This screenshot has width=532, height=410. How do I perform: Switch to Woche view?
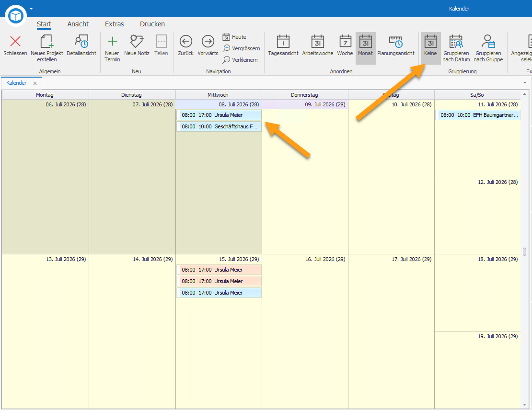(x=345, y=45)
